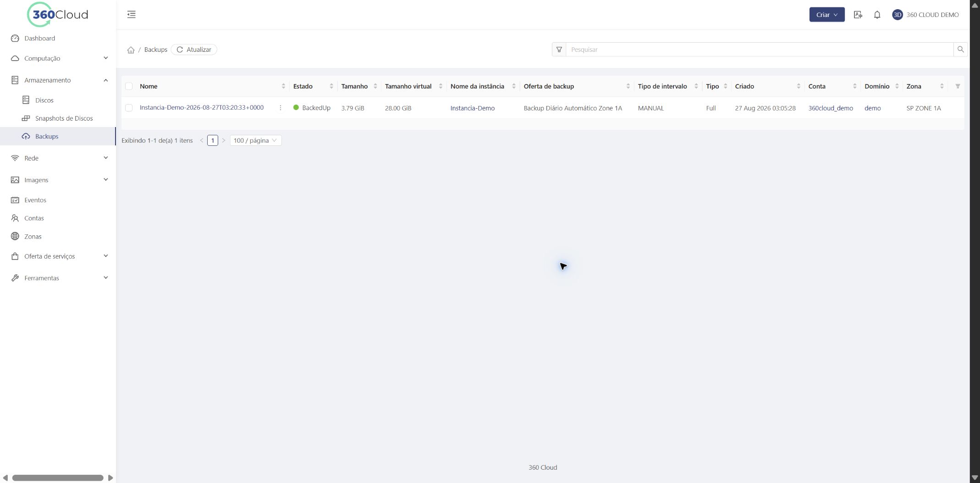Expand the Computação menu
The image size is (980, 483).
coord(58,58)
